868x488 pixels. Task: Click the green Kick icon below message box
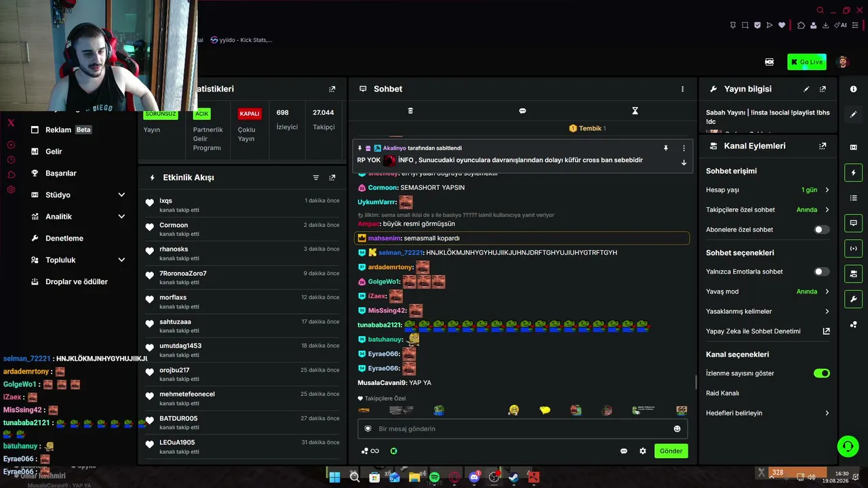(x=393, y=451)
